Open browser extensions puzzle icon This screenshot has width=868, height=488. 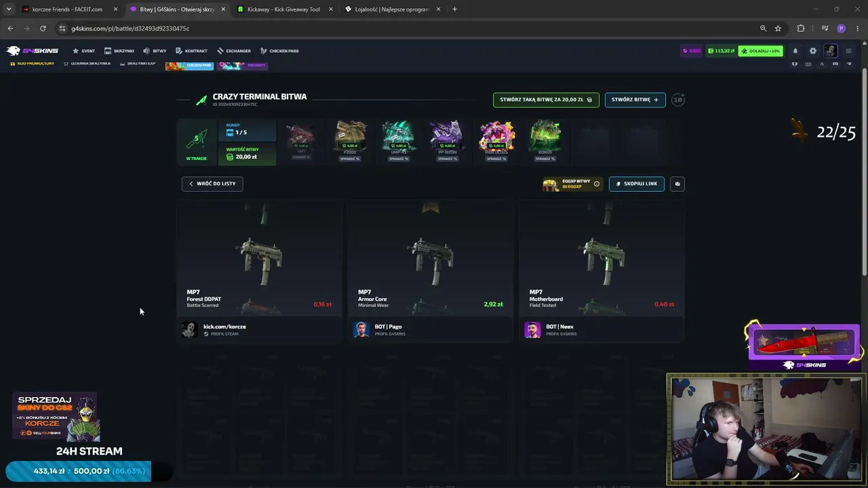801,28
